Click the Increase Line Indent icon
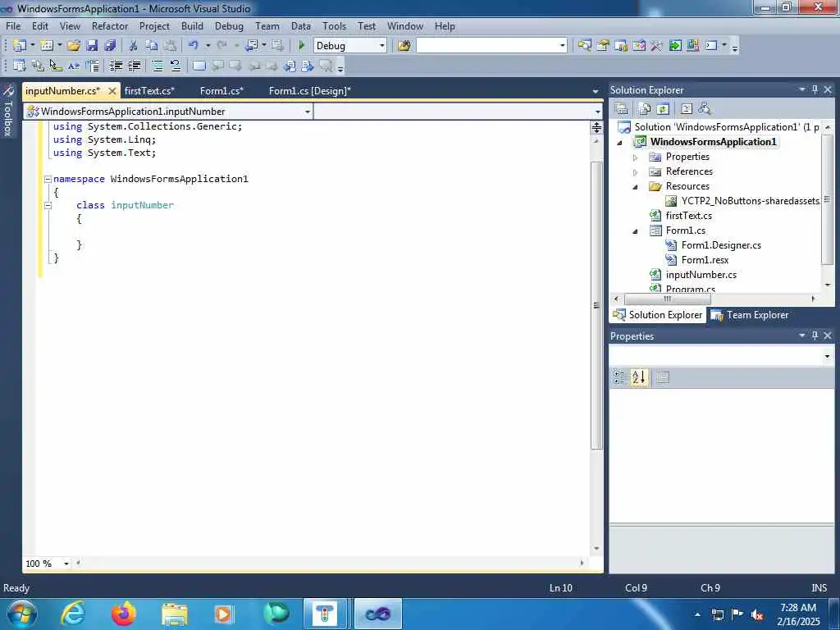840x630 pixels. [x=134, y=66]
